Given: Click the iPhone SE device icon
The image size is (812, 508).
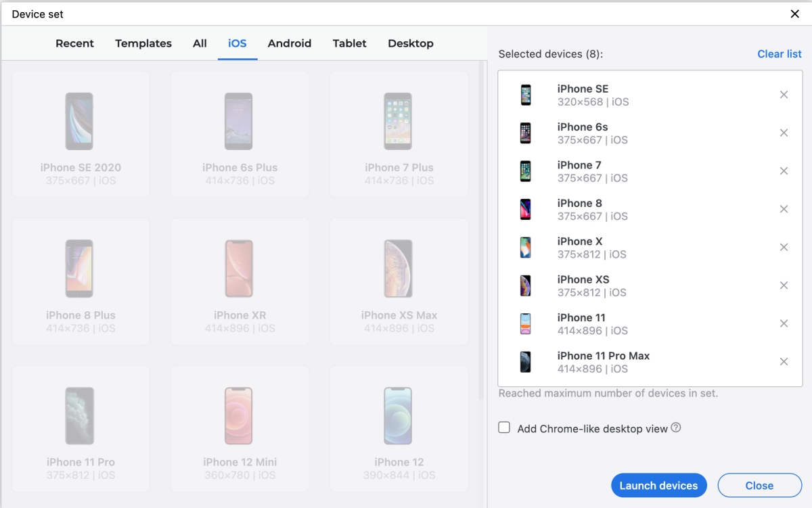Looking at the screenshot, I should pos(526,95).
